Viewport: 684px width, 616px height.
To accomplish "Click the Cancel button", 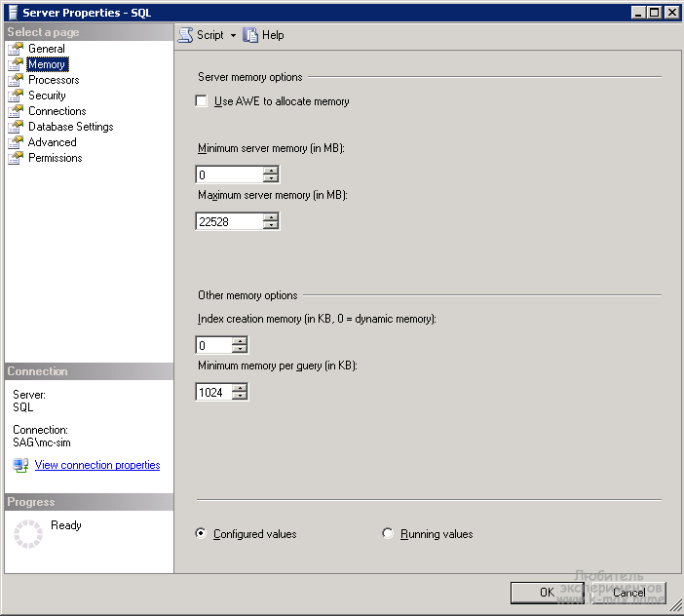I will [628, 593].
